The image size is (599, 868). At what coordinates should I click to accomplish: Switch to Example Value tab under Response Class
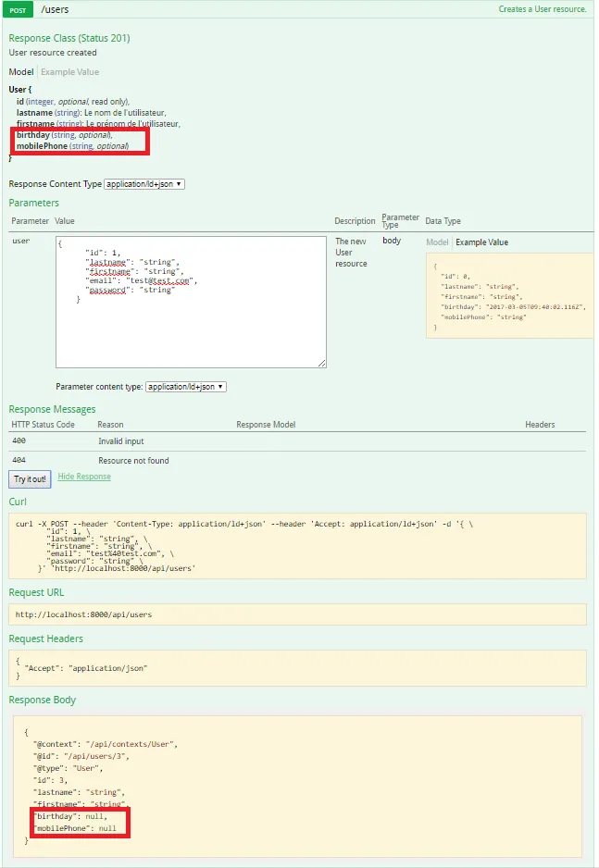tap(69, 72)
